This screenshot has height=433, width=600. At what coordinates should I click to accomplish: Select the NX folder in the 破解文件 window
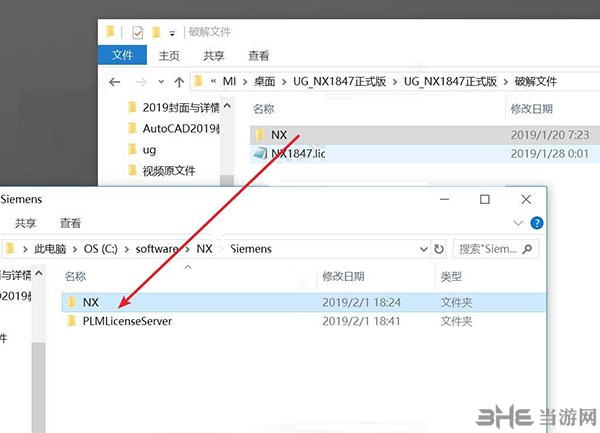pyautogui.click(x=425, y=135)
